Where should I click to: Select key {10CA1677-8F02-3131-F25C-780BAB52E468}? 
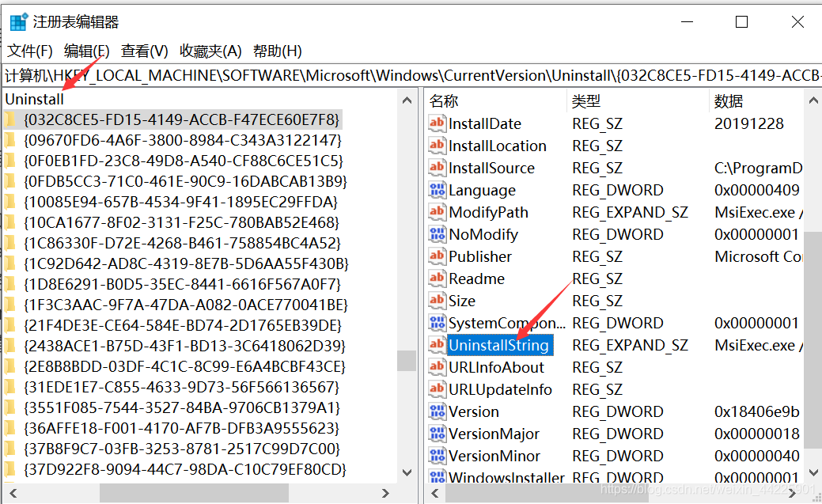click(x=181, y=222)
